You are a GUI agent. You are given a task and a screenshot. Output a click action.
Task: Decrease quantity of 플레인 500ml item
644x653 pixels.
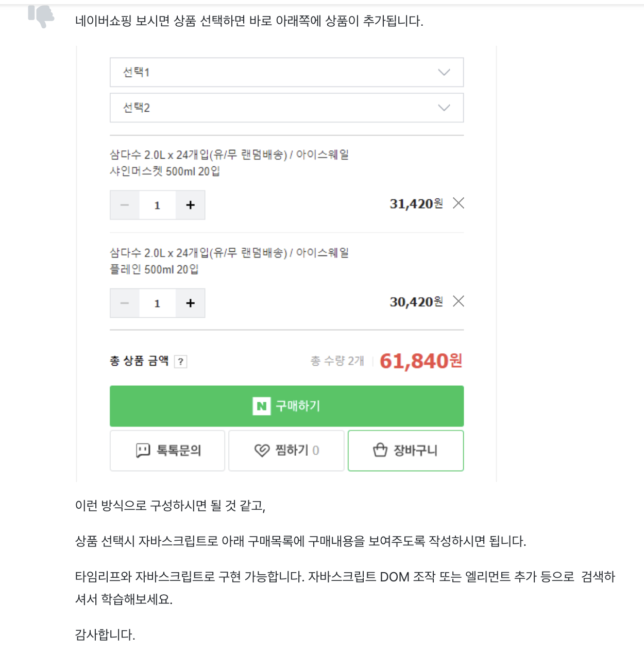[x=125, y=303]
